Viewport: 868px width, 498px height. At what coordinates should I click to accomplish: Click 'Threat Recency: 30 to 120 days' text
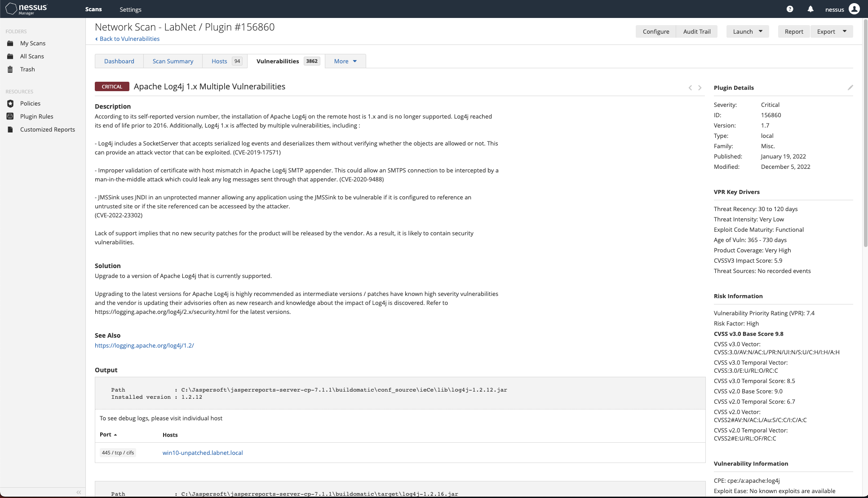(x=756, y=209)
